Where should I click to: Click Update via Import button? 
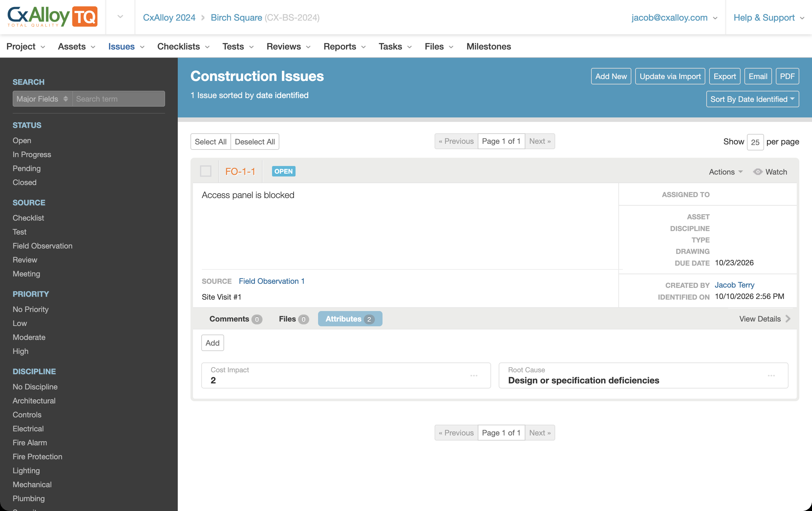[x=670, y=76]
